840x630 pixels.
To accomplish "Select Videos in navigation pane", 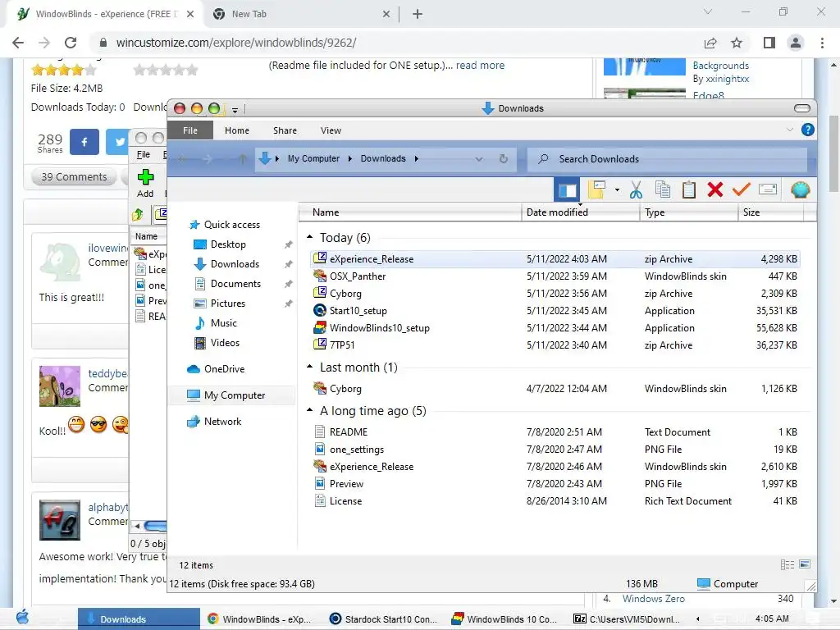I will pos(225,343).
